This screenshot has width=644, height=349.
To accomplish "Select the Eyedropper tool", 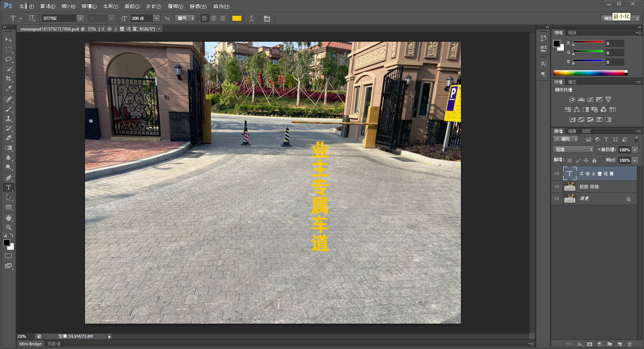I will coord(9,89).
